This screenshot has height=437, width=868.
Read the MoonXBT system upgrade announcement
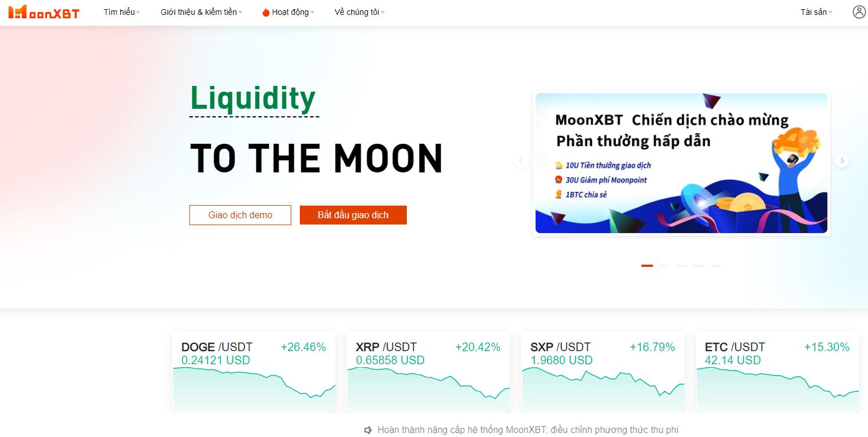click(528, 430)
